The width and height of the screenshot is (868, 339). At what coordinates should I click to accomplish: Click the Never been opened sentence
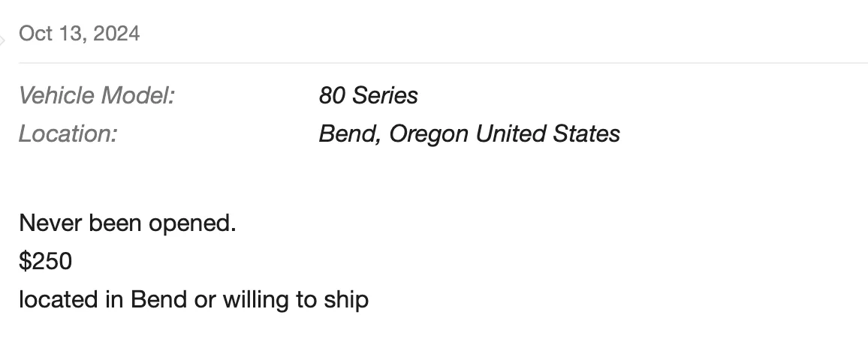coord(128,223)
